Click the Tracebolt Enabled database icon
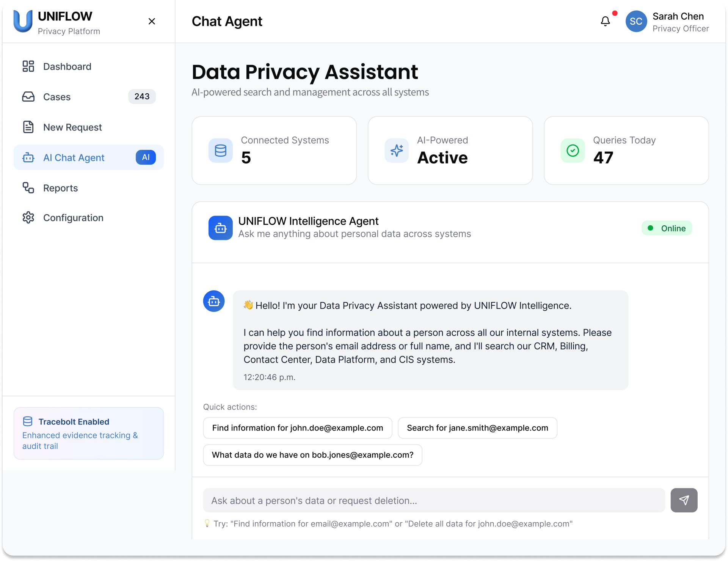This screenshot has height=561, width=728. click(28, 421)
